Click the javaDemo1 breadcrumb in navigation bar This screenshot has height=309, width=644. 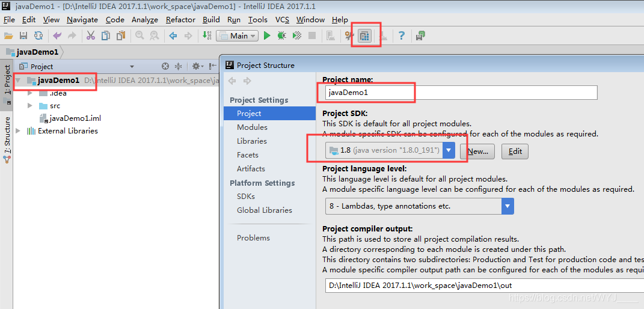pyautogui.click(x=32, y=52)
